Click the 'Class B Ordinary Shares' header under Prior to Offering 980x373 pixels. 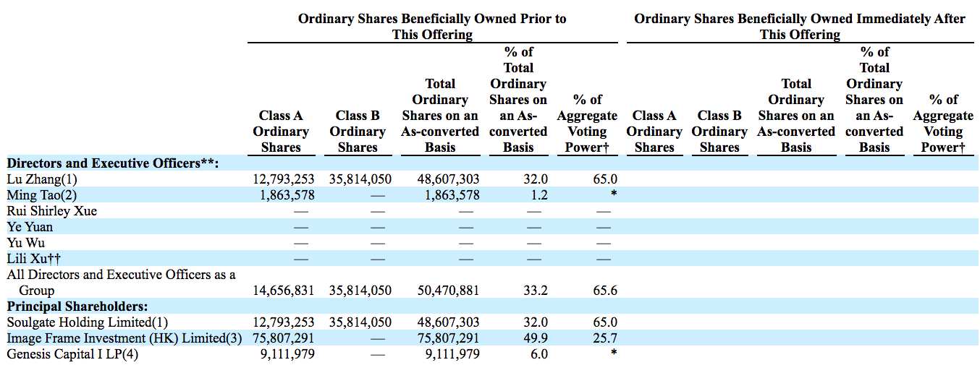(x=358, y=132)
